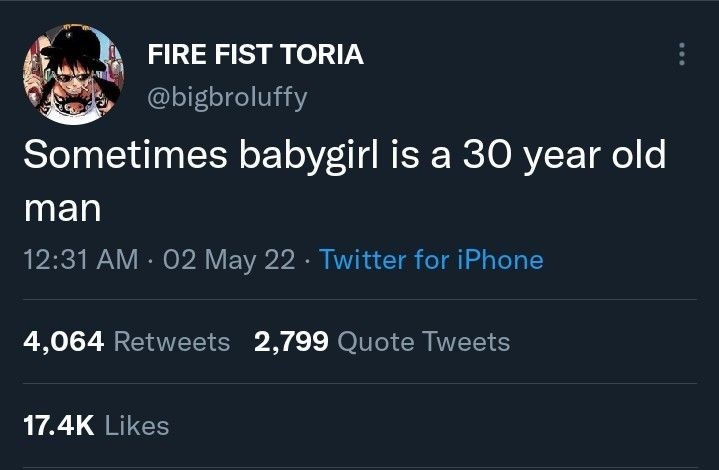Open the FIRE FIST TORIA display name
The height and width of the screenshot is (470, 719).
(x=255, y=55)
